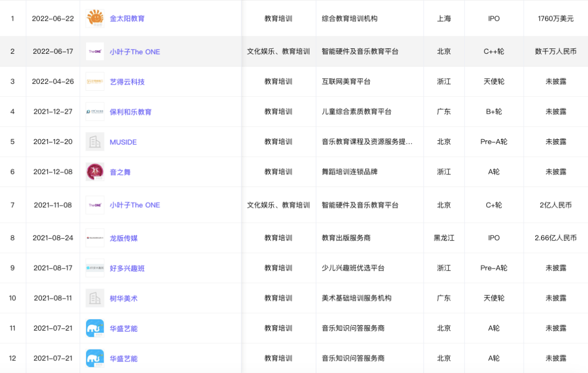The width and height of the screenshot is (588, 373).
Task: Open the 艺得云科技 company link
Action: tap(127, 82)
